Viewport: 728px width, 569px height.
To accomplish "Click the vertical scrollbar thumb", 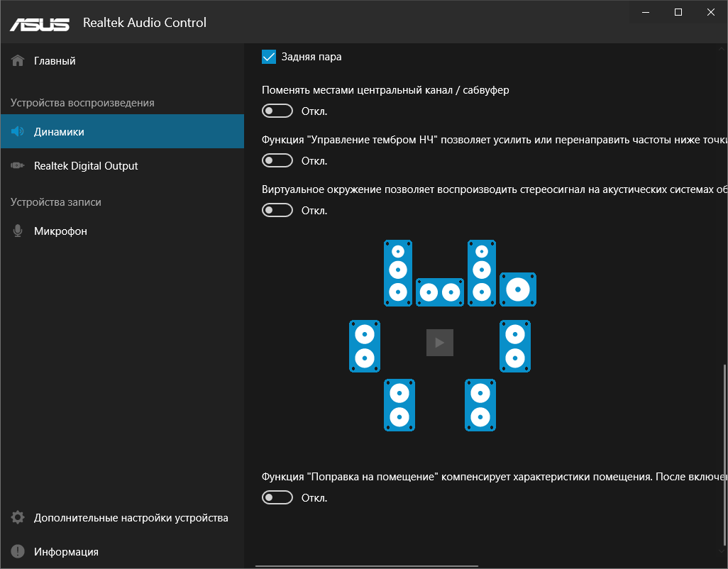I will [x=724, y=454].
